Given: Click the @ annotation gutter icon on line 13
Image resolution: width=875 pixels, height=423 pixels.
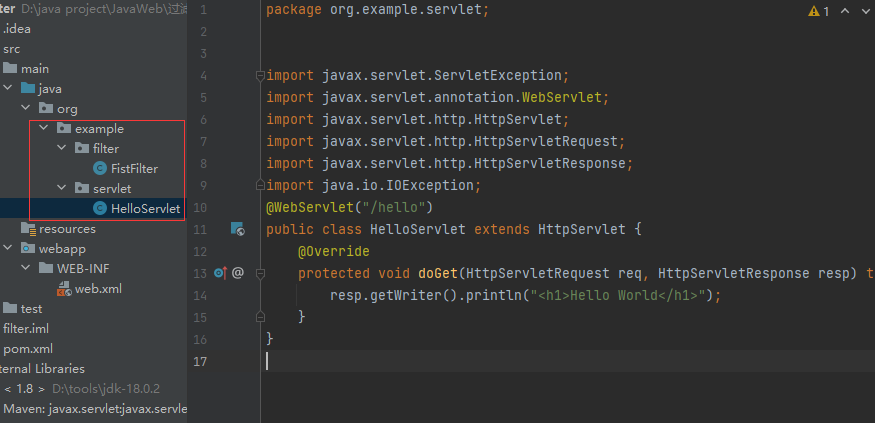Looking at the screenshot, I should point(238,272).
